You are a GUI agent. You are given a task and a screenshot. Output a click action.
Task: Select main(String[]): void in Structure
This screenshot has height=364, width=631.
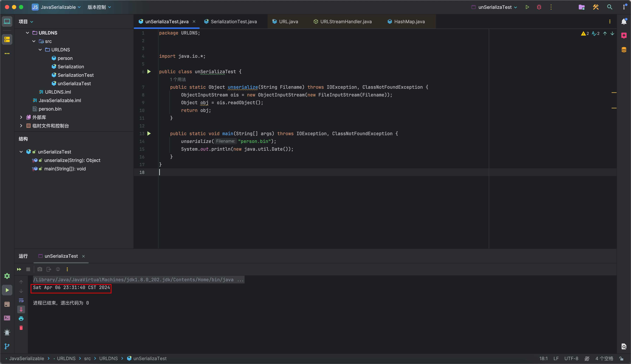(65, 169)
